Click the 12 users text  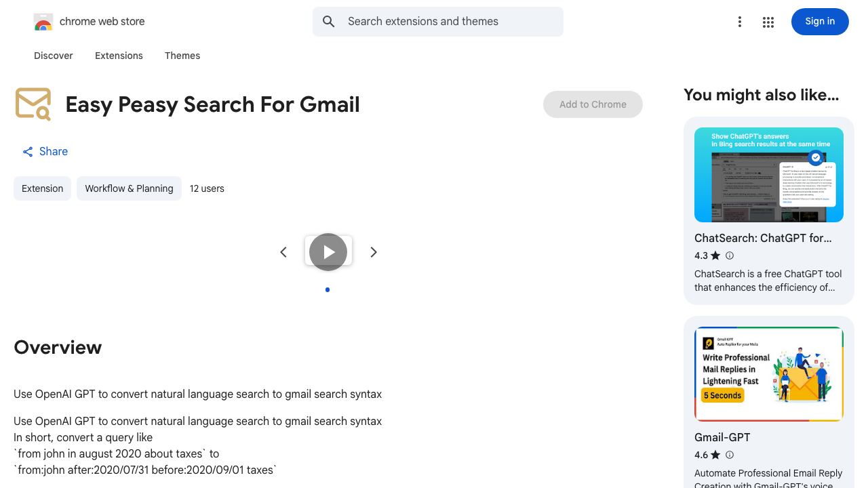(207, 188)
